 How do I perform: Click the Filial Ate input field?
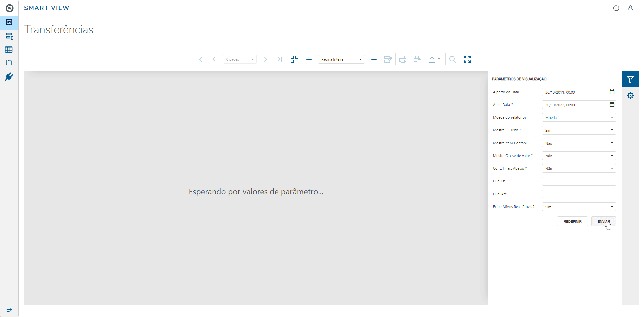579,194
